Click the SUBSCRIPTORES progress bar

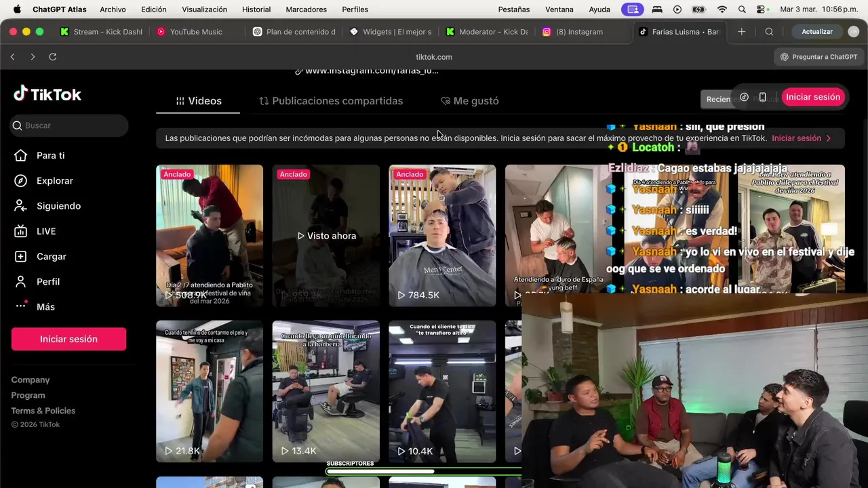pyautogui.click(x=423, y=472)
